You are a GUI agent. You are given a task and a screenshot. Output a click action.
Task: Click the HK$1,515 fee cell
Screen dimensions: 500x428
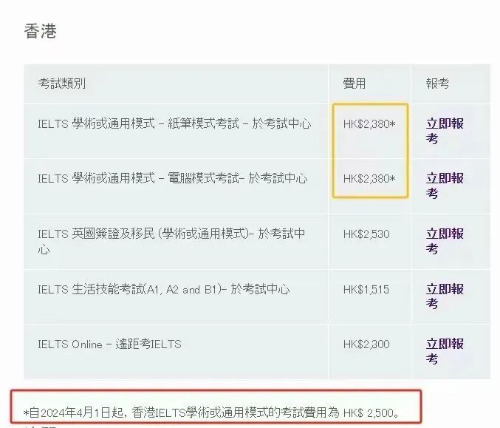coord(366,289)
